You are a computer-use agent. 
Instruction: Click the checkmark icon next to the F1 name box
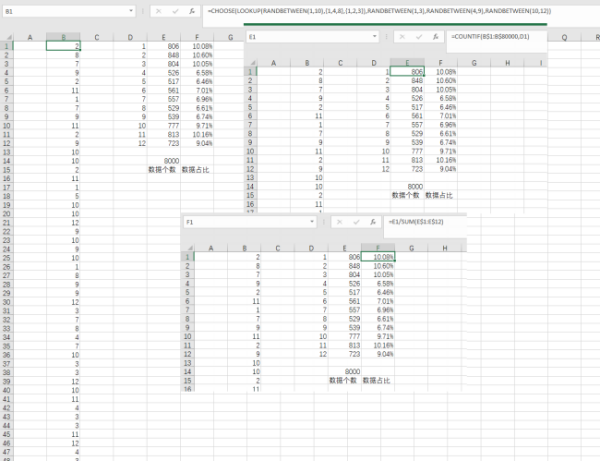pyautogui.click(x=356, y=222)
